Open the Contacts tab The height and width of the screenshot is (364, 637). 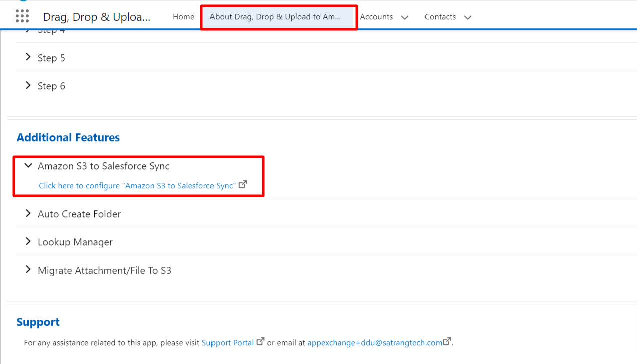[440, 17]
